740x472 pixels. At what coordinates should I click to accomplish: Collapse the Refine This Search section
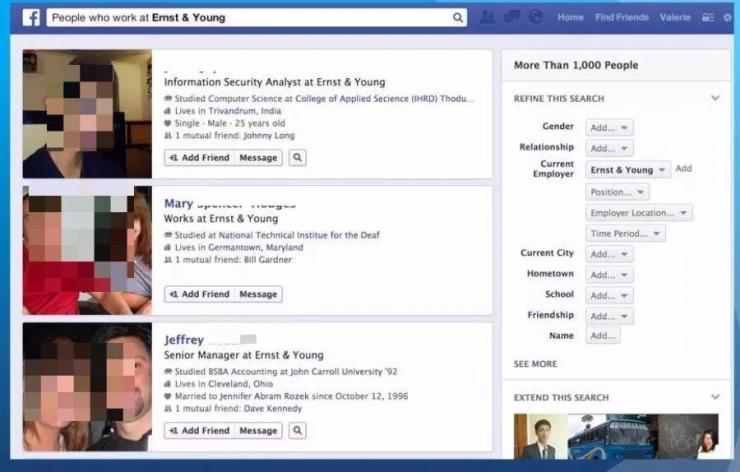click(x=715, y=98)
